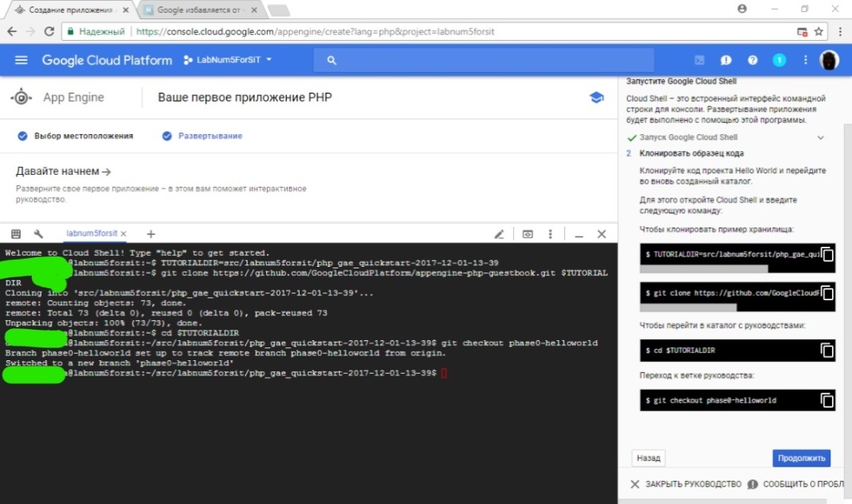Open the header three-dot settings menu
This screenshot has height=504, width=852.
(x=806, y=60)
